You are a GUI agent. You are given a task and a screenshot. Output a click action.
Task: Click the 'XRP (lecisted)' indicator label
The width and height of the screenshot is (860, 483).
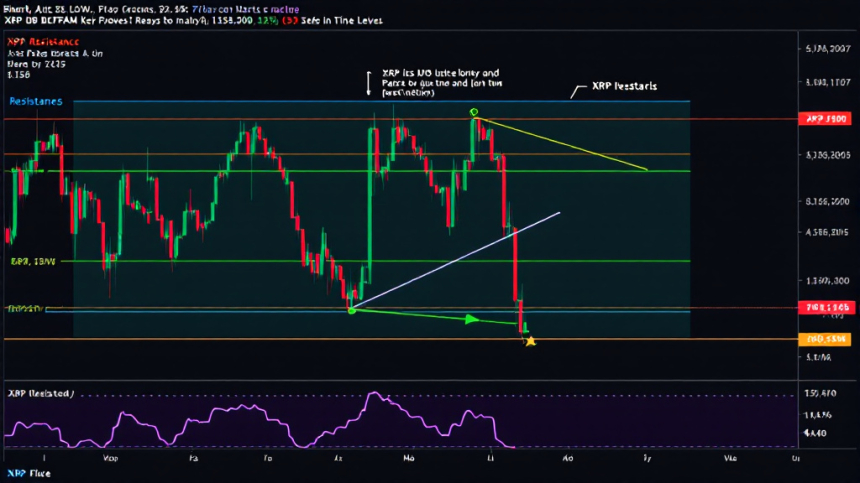[x=41, y=394]
